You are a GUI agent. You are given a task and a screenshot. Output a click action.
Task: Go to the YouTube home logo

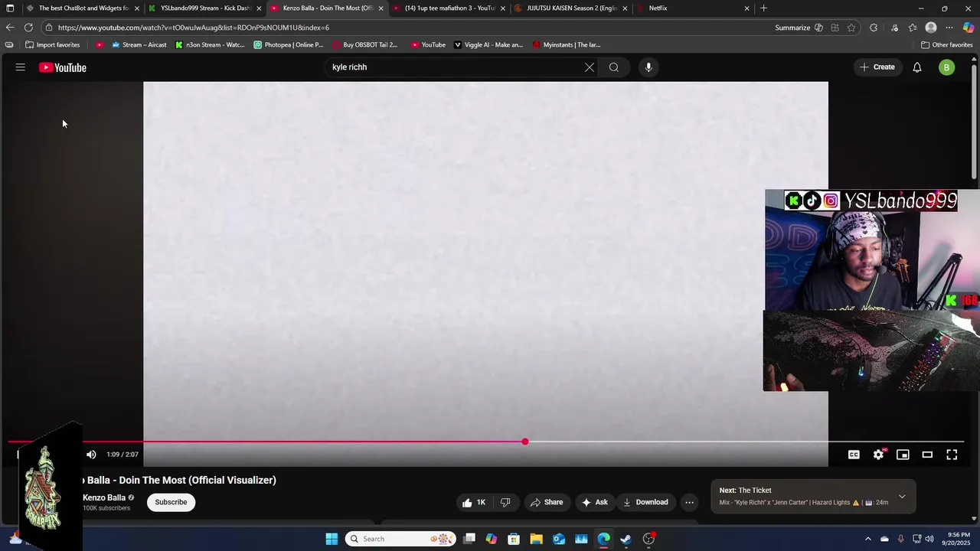[x=63, y=67]
